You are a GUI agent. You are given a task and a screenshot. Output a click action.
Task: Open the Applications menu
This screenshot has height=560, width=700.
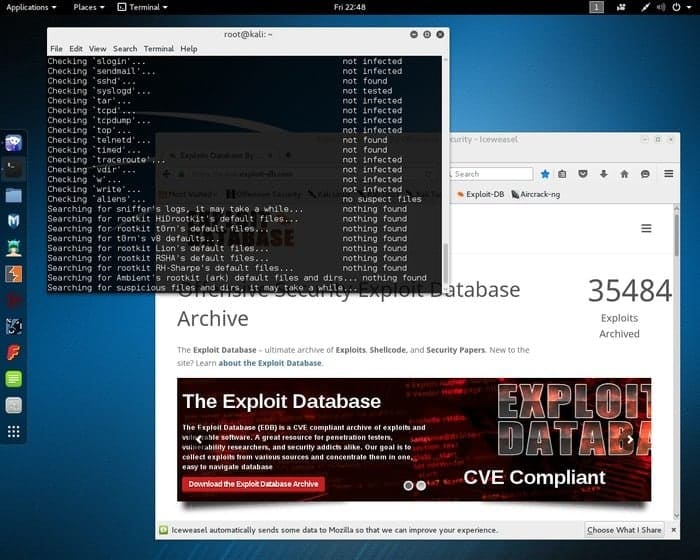(31, 7)
